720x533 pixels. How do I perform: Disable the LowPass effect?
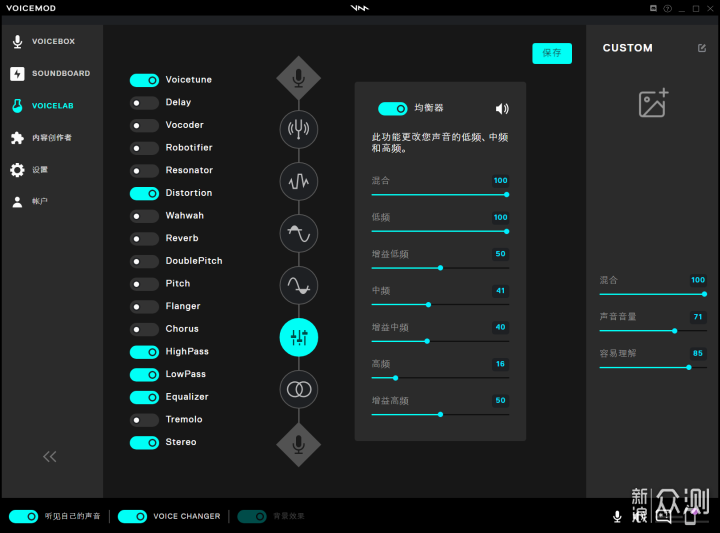144,375
